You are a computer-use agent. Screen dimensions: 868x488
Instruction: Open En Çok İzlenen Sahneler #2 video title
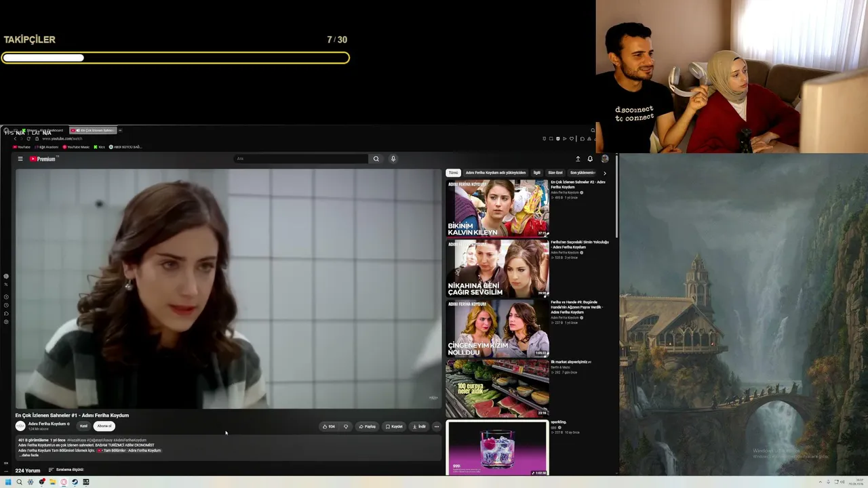(x=578, y=184)
